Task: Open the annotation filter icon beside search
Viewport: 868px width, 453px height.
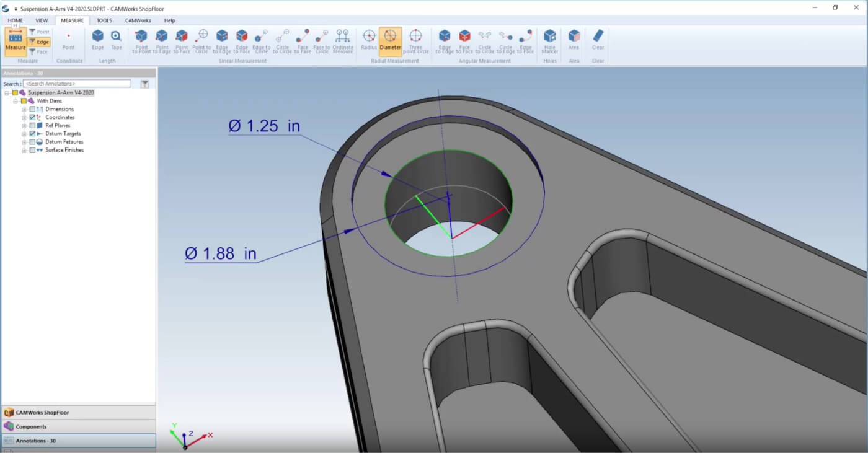Action: pos(144,84)
